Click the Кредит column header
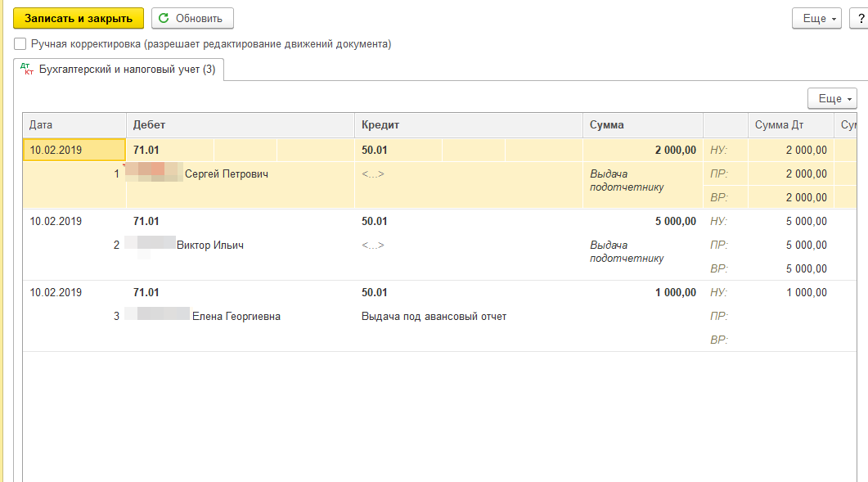The image size is (868, 482). pos(468,125)
